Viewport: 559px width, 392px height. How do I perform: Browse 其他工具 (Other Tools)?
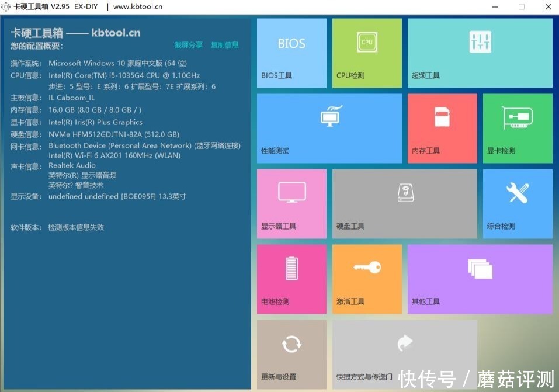479,279
